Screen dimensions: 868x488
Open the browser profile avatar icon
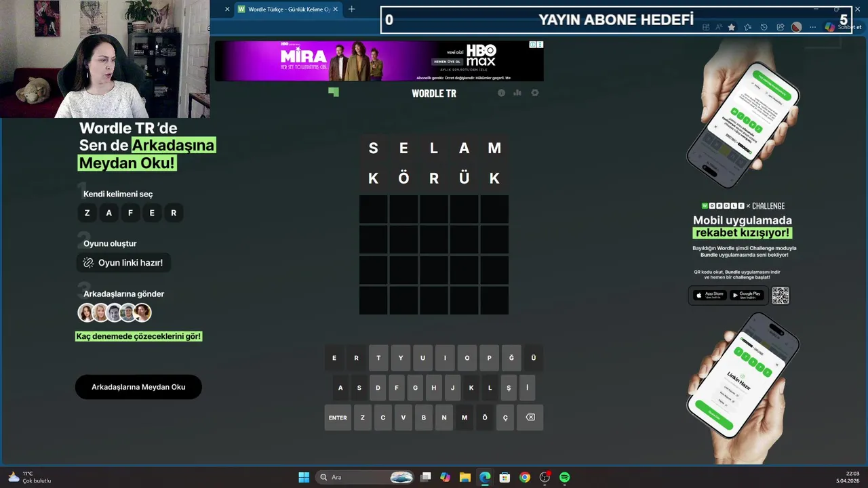click(x=796, y=27)
